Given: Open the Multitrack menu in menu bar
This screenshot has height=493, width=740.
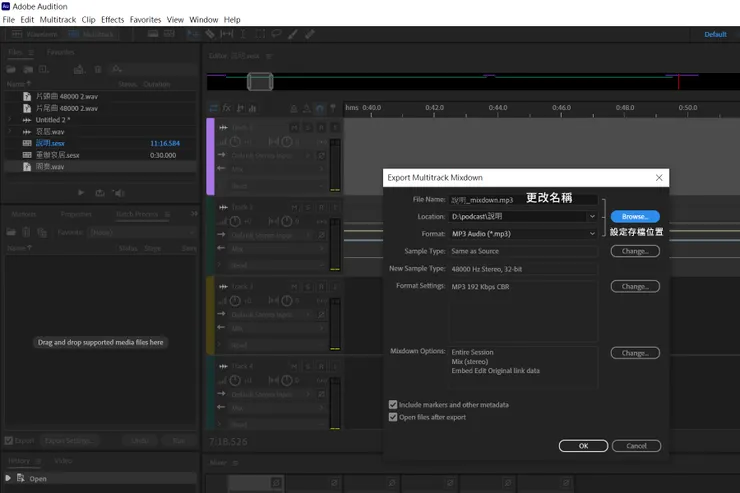Looking at the screenshot, I should pyautogui.click(x=57, y=20).
